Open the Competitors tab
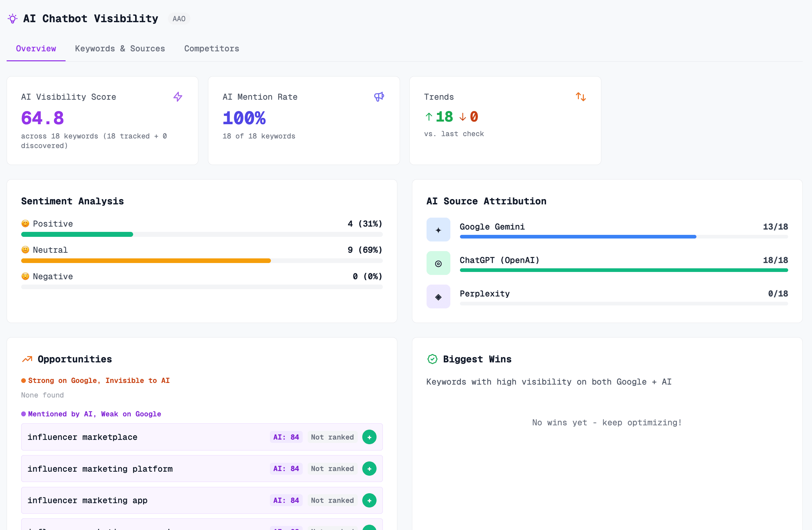The height and width of the screenshot is (530, 812). [x=212, y=48]
